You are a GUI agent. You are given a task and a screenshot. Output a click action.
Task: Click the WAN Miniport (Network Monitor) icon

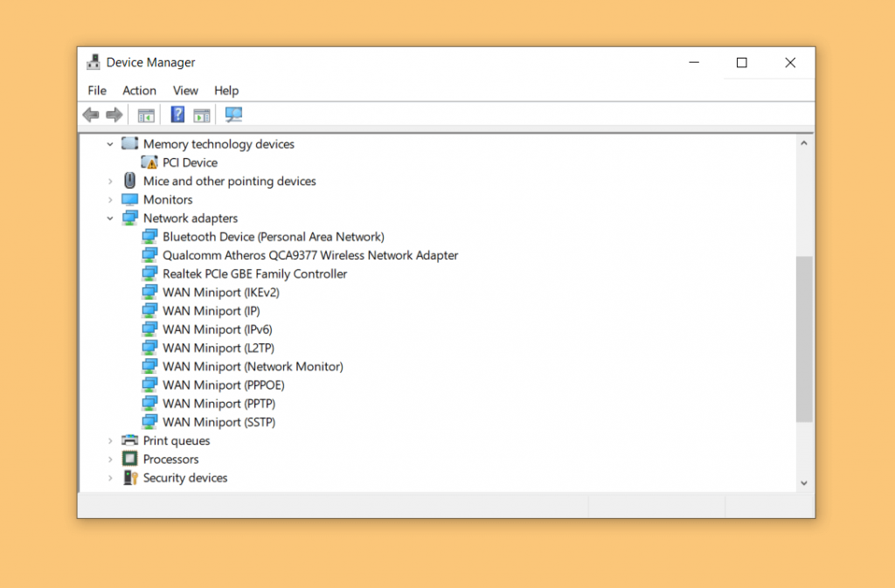149,366
